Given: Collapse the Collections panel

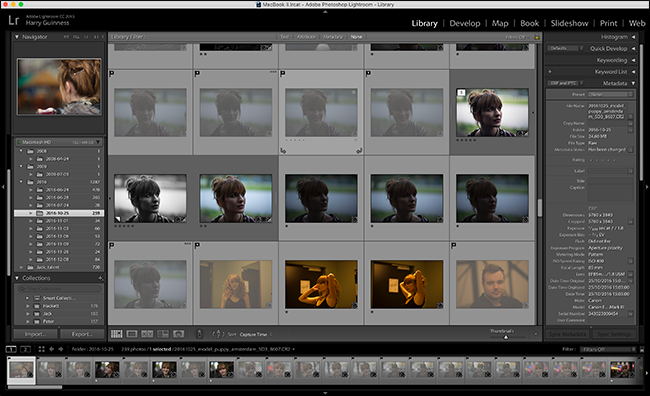Looking at the screenshot, I should click(x=17, y=278).
